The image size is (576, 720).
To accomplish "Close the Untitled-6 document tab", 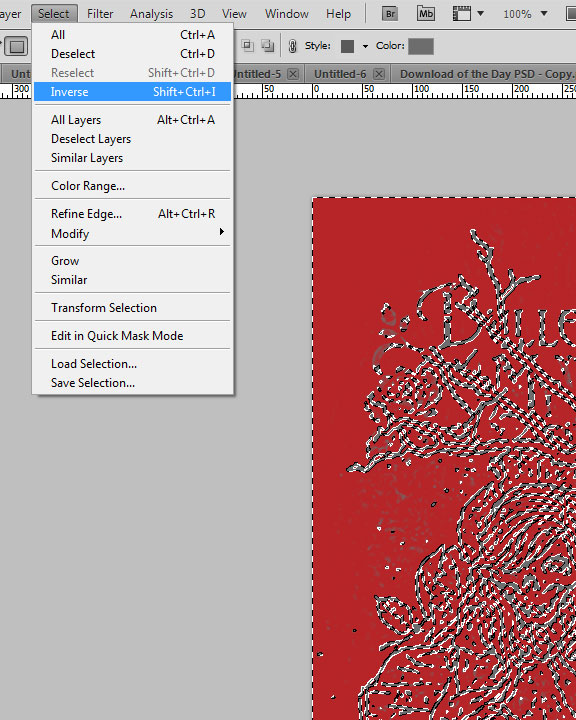I will coord(378,74).
